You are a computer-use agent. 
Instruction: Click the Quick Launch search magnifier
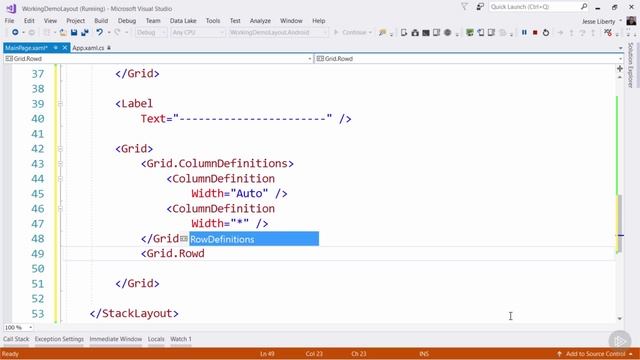[x=584, y=7]
